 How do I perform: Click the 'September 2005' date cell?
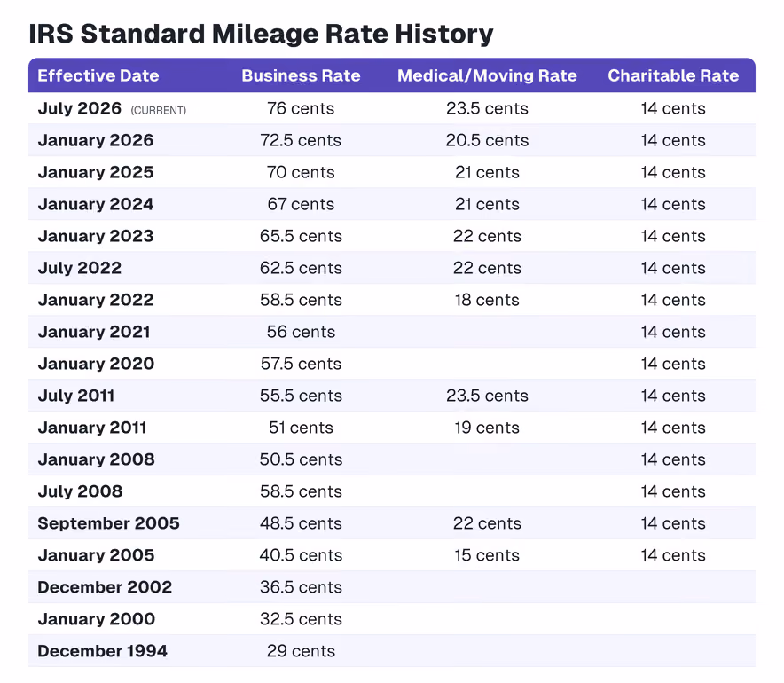(108, 523)
